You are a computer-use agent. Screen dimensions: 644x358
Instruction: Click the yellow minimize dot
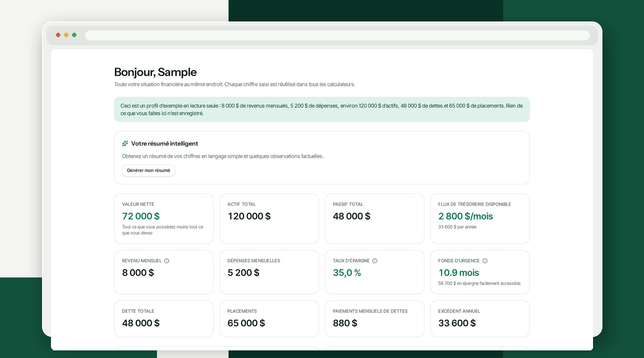click(x=66, y=35)
